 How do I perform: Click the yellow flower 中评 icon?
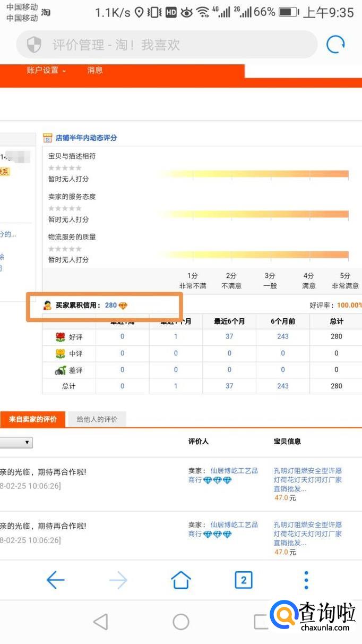click(60, 353)
